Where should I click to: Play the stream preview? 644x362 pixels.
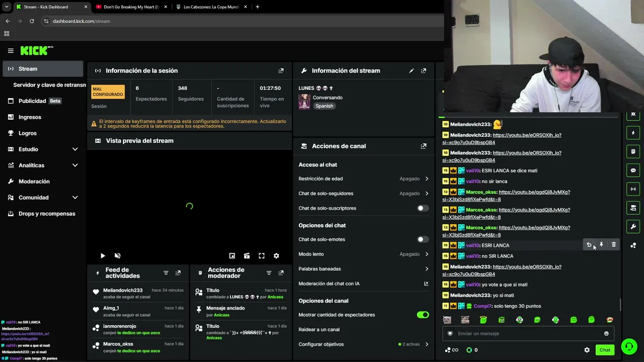pyautogui.click(x=103, y=256)
